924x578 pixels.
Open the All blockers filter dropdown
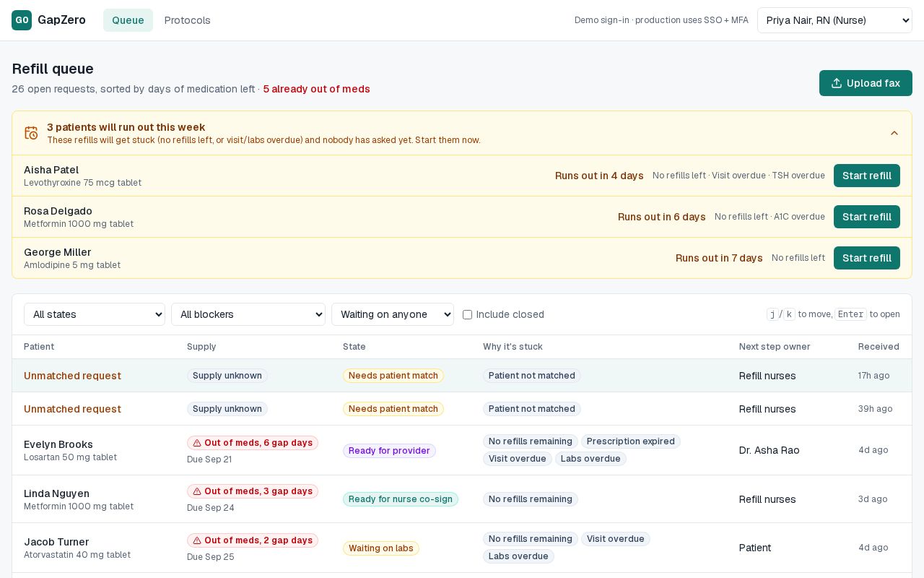coord(248,314)
